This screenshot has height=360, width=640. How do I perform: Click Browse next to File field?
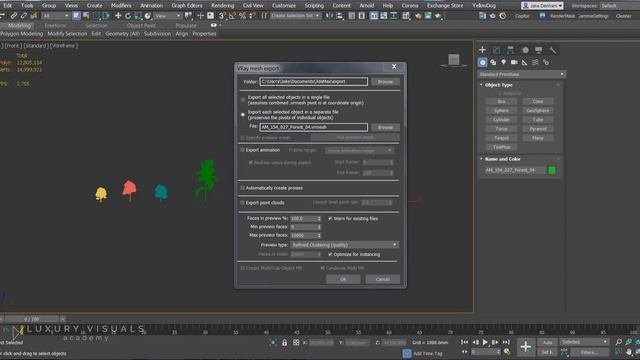pos(385,127)
